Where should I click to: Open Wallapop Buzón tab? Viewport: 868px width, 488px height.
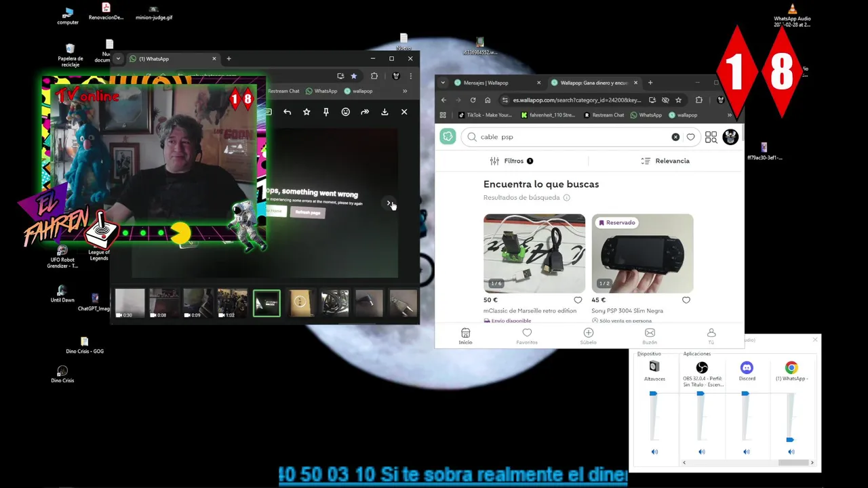[650, 337]
